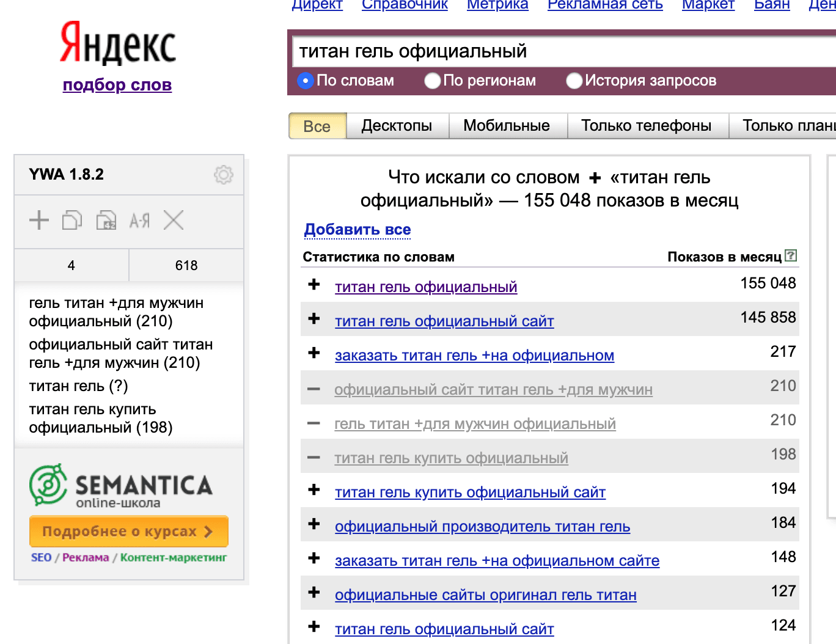Open 'титан гель купить официальный сайт' link

click(x=470, y=492)
